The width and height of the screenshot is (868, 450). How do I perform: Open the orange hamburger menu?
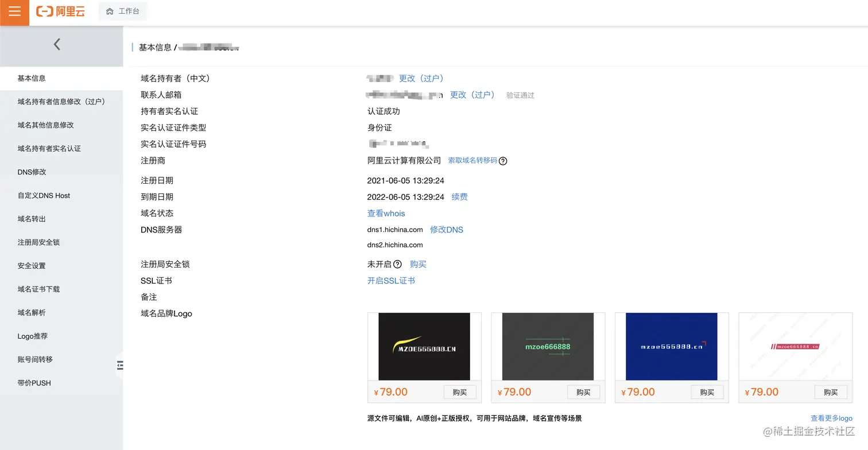tap(14, 12)
